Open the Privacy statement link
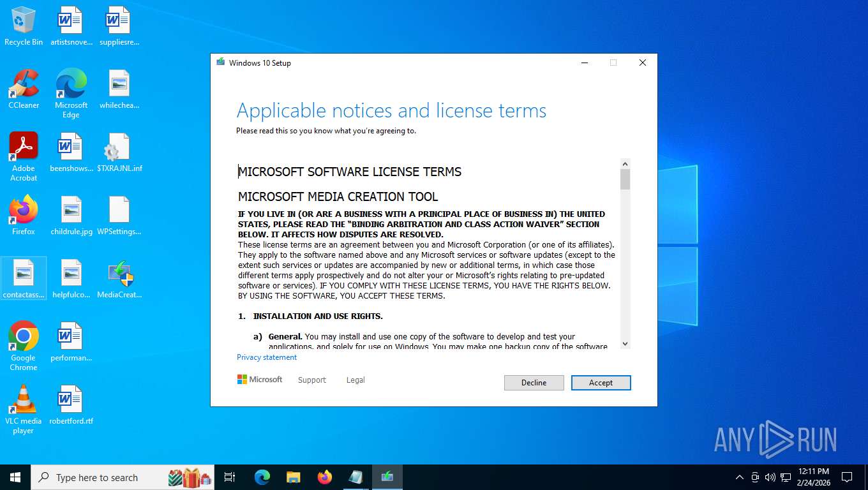Viewport: 868px width, 490px height. 267,357
